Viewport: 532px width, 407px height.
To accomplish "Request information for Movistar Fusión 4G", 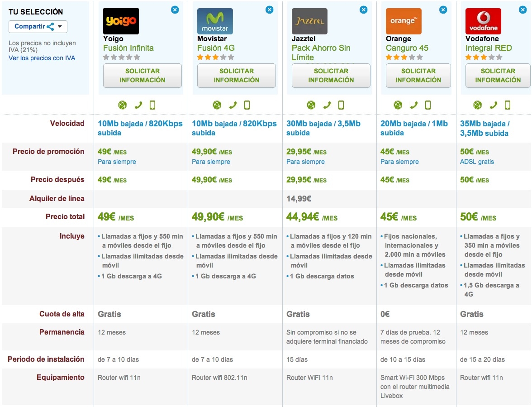I will click(237, 75).
